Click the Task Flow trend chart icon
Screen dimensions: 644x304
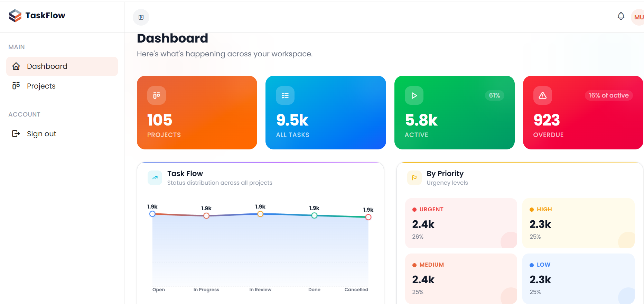pyautogui.click(x=155, y=178)
